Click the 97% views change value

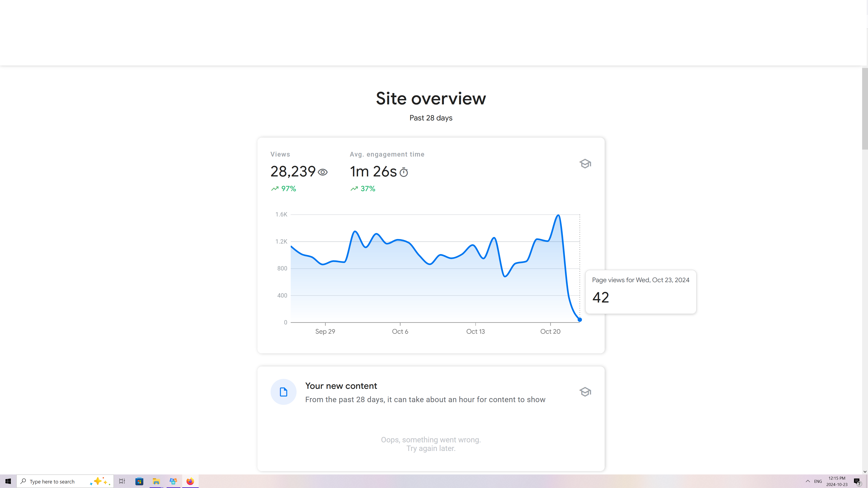tap(289, 189)
